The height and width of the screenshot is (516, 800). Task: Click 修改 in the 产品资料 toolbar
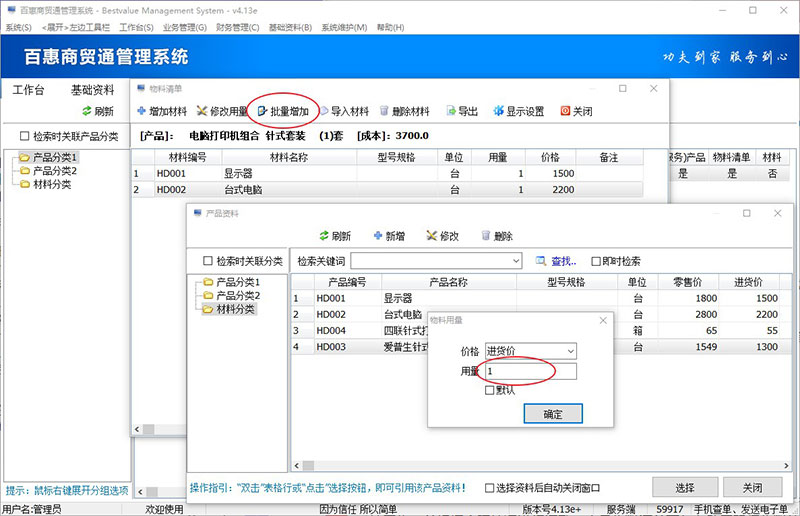coord(442,236)
